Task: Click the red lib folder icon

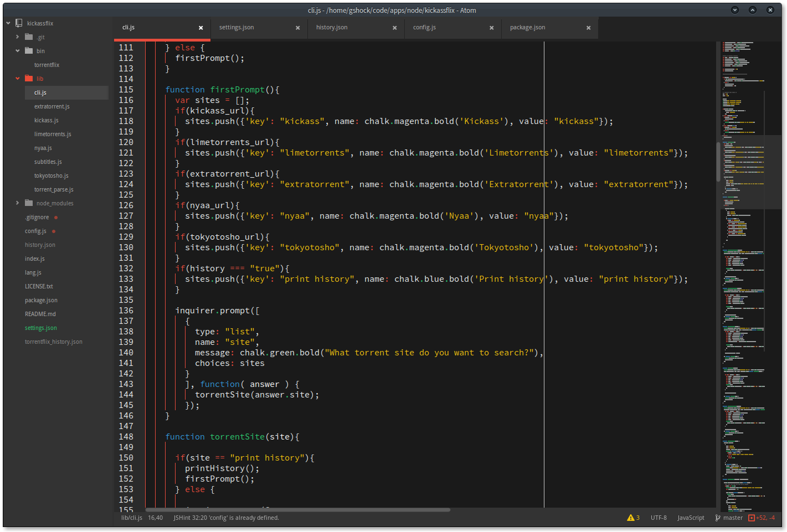Action: coord(29,78)
